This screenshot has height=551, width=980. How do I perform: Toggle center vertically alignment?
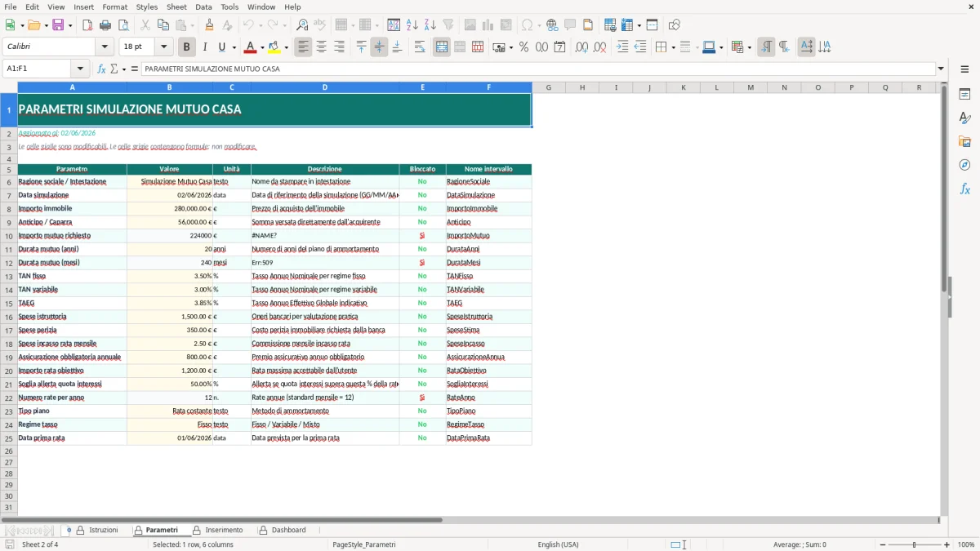click(x=379, y=47)
